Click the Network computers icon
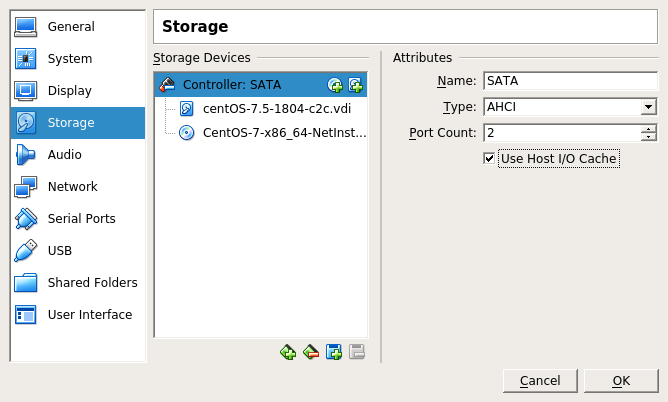The image size is (668, 402). 26,187
